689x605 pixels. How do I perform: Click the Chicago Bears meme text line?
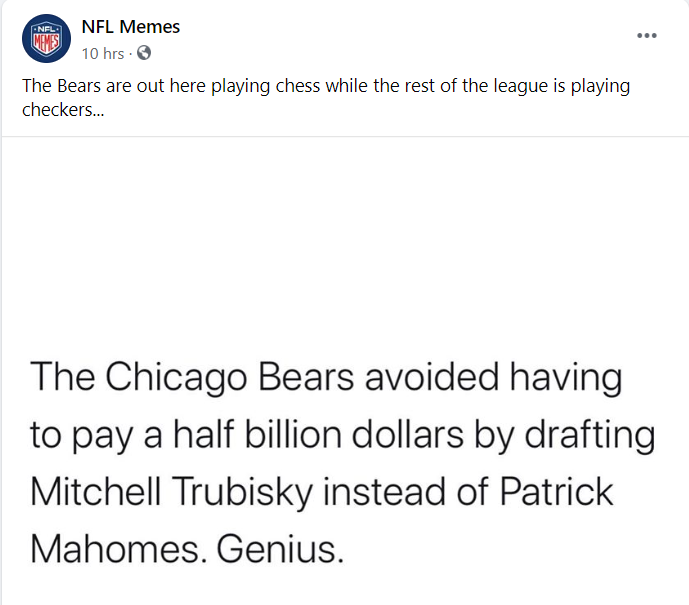(x=326, y=378)
